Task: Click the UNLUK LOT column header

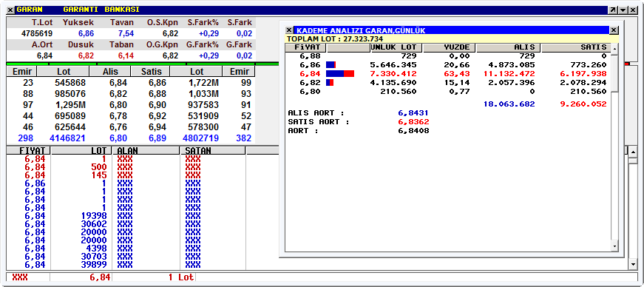Action: click(396, 47)
